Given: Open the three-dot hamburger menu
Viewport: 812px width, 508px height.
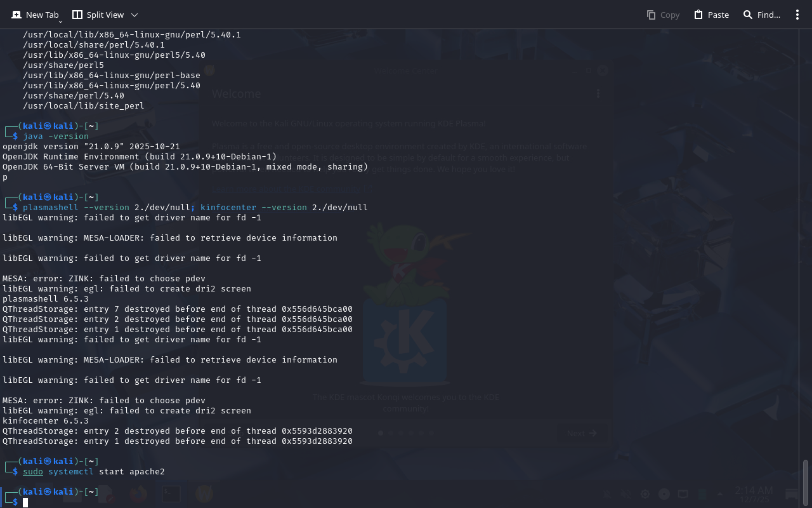Looking at the screenshot, I should 797,15.
